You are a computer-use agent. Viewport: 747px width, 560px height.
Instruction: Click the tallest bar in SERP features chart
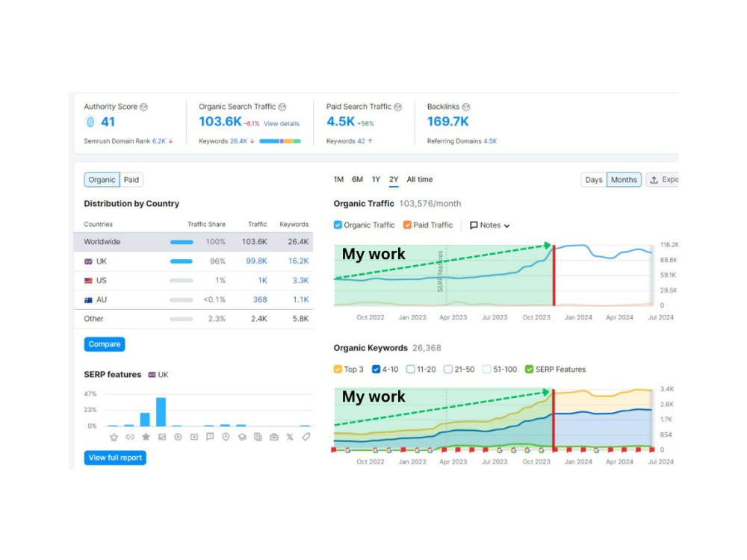click(x=161, y=412)
